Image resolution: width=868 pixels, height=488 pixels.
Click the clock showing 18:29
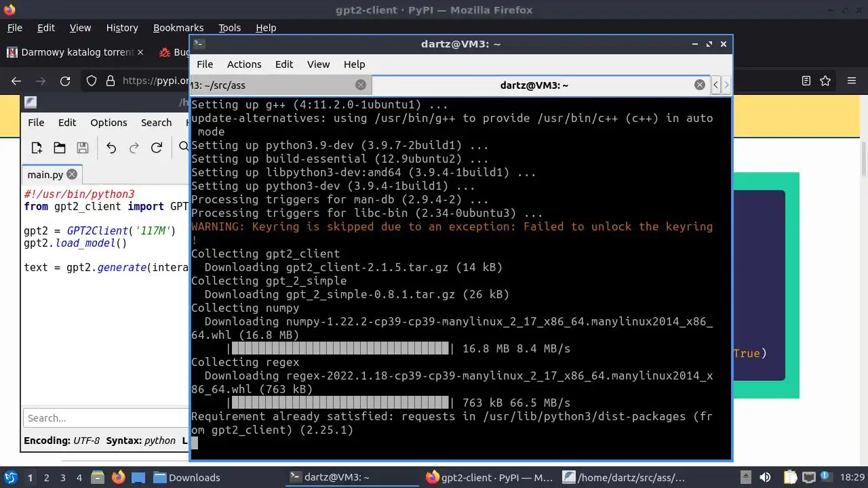pos(852,477)
